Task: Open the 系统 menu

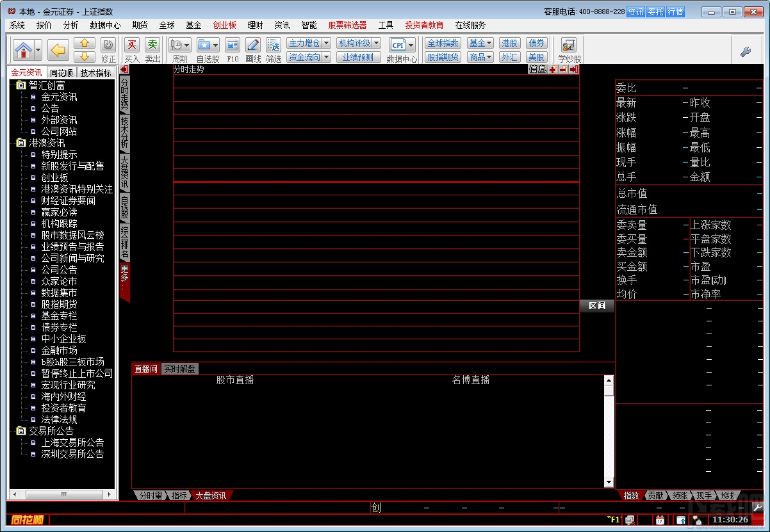Action: [x=17, y=25]
